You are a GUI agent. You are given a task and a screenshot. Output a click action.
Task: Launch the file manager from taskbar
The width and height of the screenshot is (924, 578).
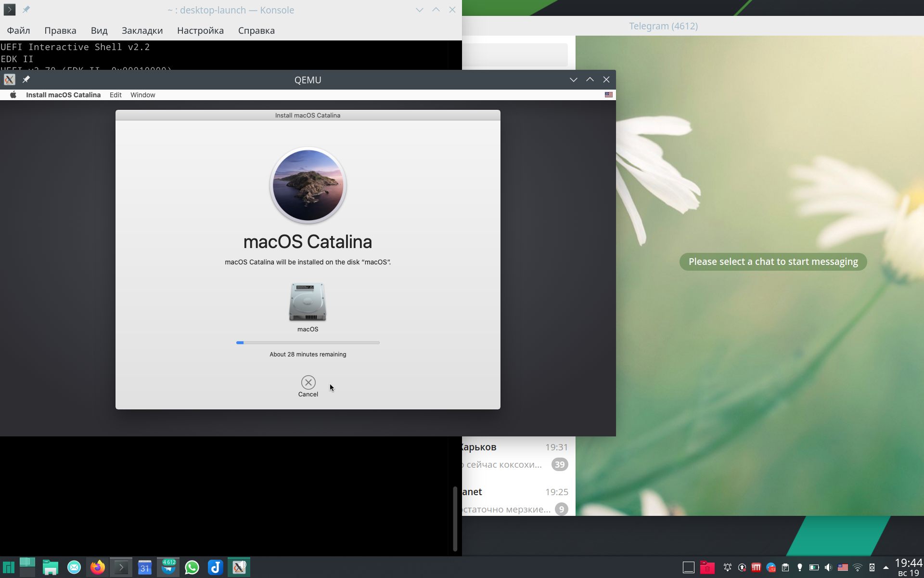(51, 567)
